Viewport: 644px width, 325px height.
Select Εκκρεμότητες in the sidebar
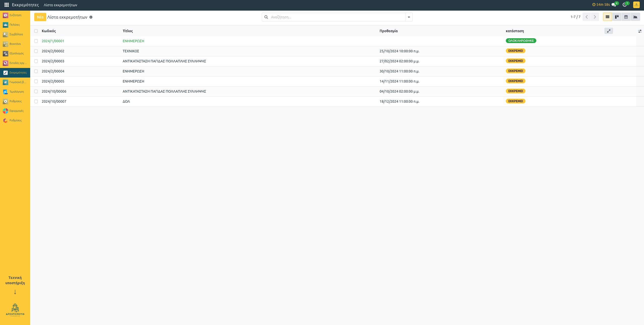(15, 73)
